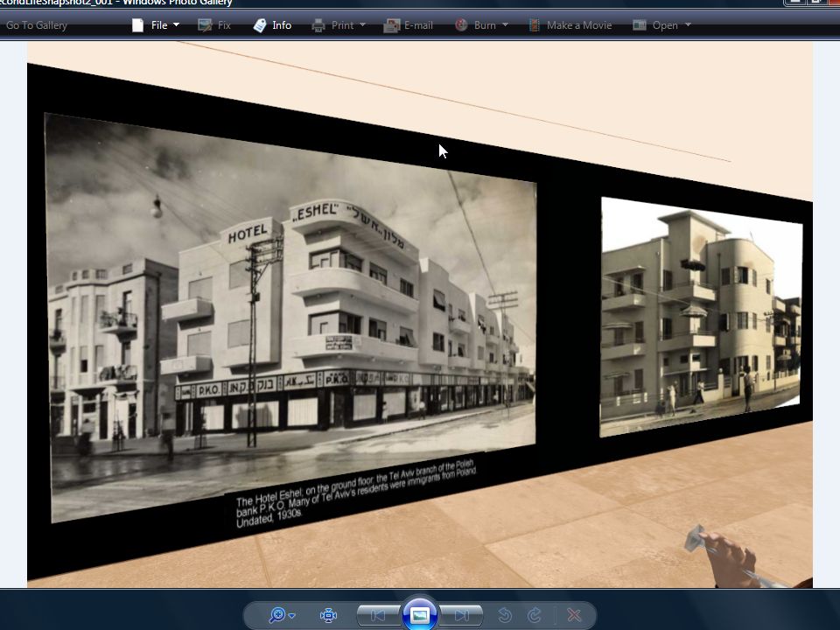
Task: Show the Info pane
Action: point(272,25)
